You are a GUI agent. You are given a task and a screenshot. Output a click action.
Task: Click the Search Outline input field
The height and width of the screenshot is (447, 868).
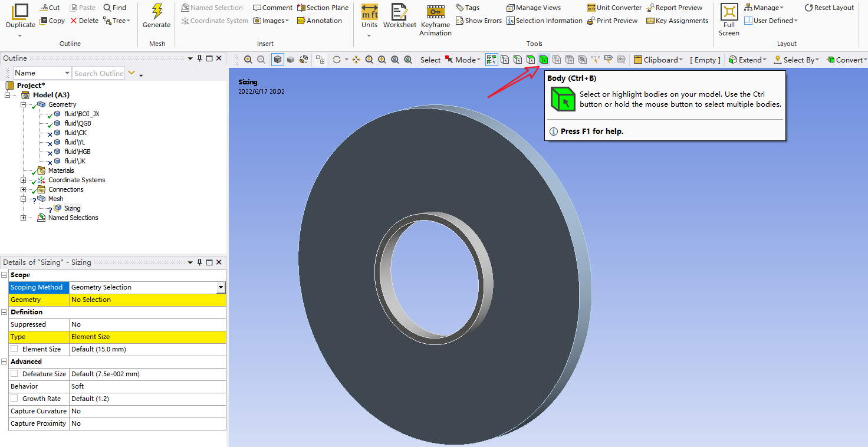(x=98, y=73)
